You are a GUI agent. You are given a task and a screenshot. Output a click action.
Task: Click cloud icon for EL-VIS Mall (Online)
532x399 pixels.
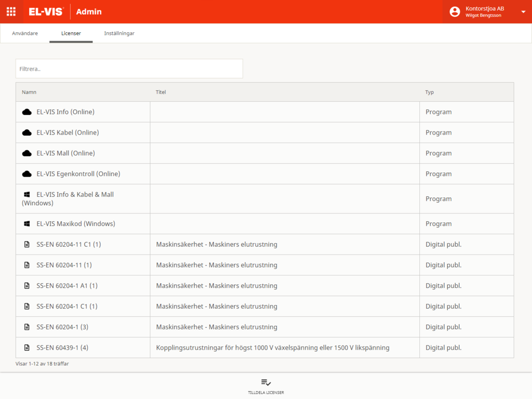click(27, 153)
